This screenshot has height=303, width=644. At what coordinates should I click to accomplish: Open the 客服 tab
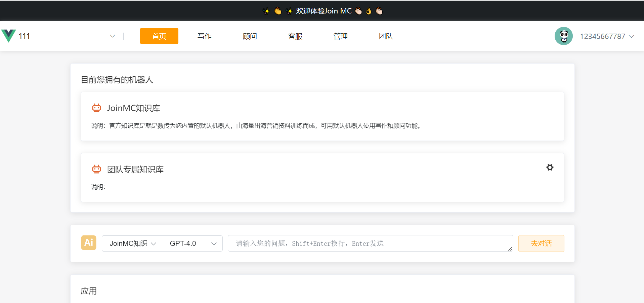coord(295,36)
